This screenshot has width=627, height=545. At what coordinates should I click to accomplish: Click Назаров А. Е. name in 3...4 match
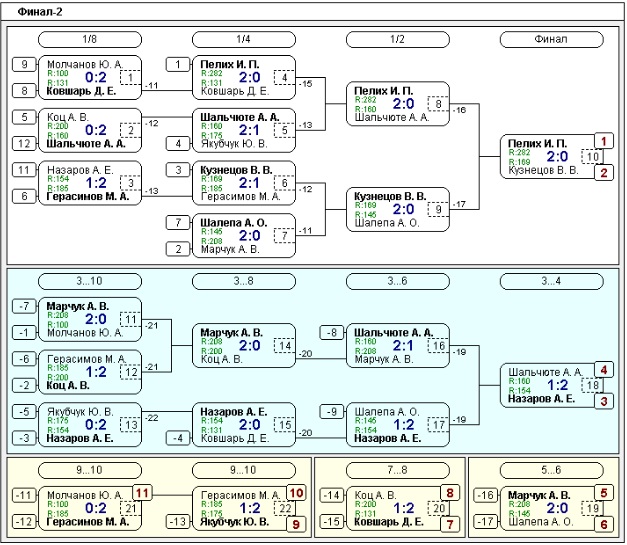pos(541,399)
